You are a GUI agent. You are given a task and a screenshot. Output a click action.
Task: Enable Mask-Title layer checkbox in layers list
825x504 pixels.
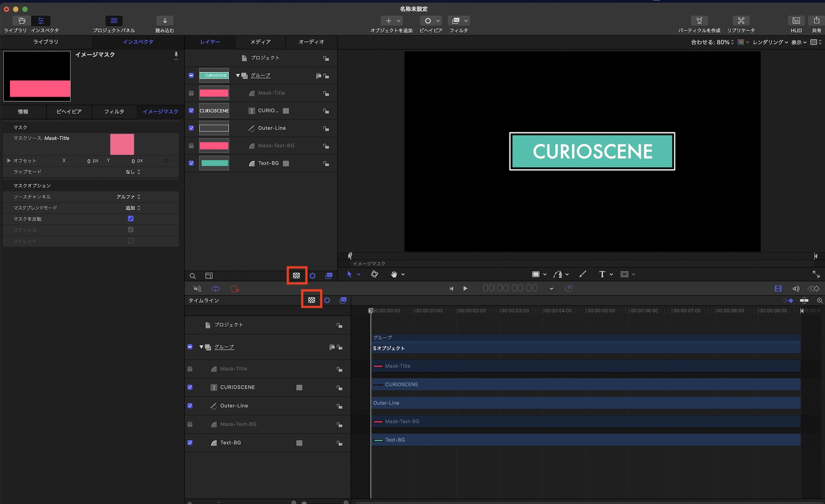(191, 93)
